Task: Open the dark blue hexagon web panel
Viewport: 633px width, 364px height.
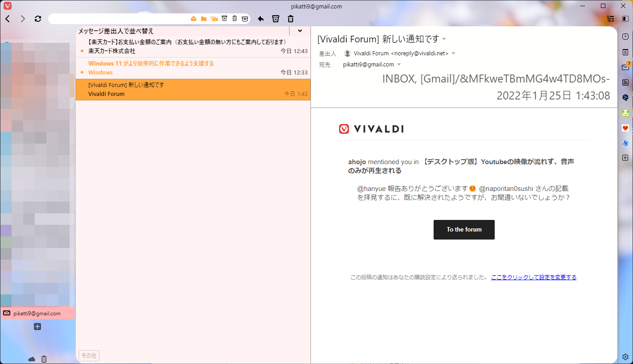Action: pyautogui.click(x=625, y=98)
